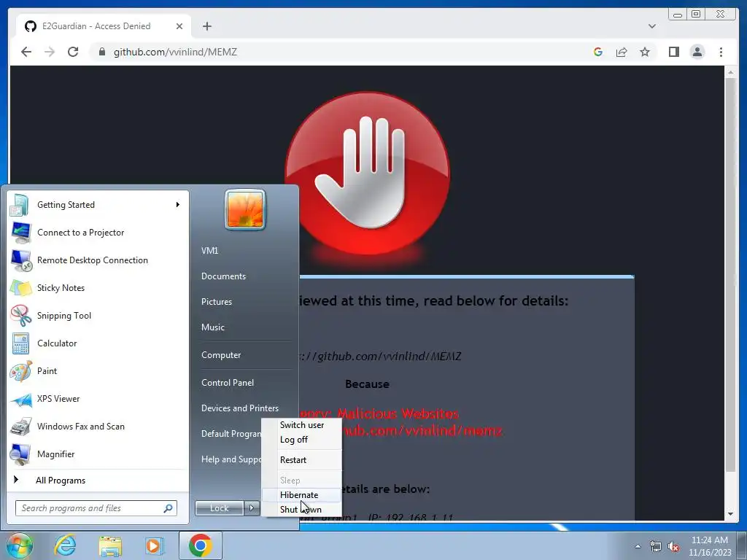
Task: Click the volume muted tray icon
Action: [673, 547]
